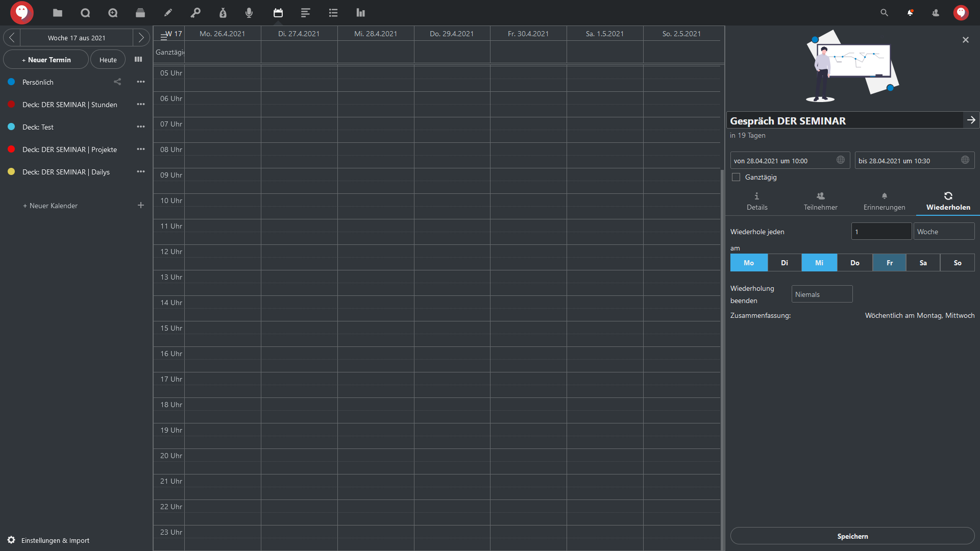Switch to the Teilnehmer tab

click(820, 201)
